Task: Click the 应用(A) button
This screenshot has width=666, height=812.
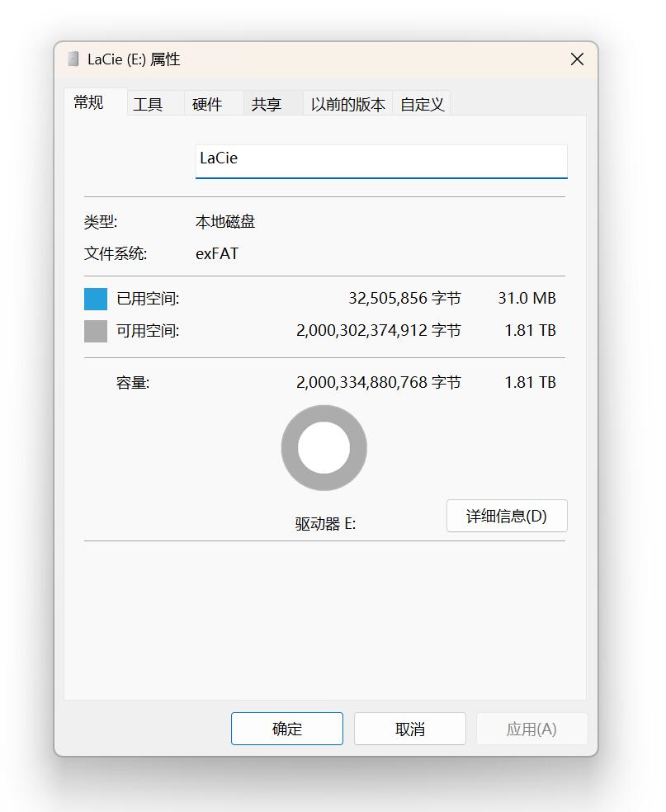Action: tap(531, 729)
